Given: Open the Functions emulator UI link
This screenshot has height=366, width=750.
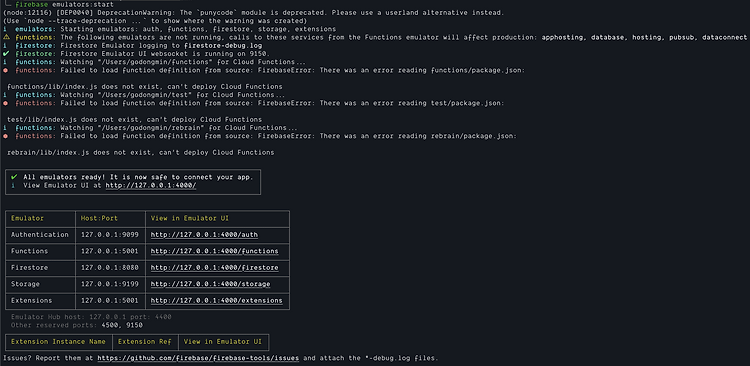Looking at the screenshot, I should click(214, 251).
